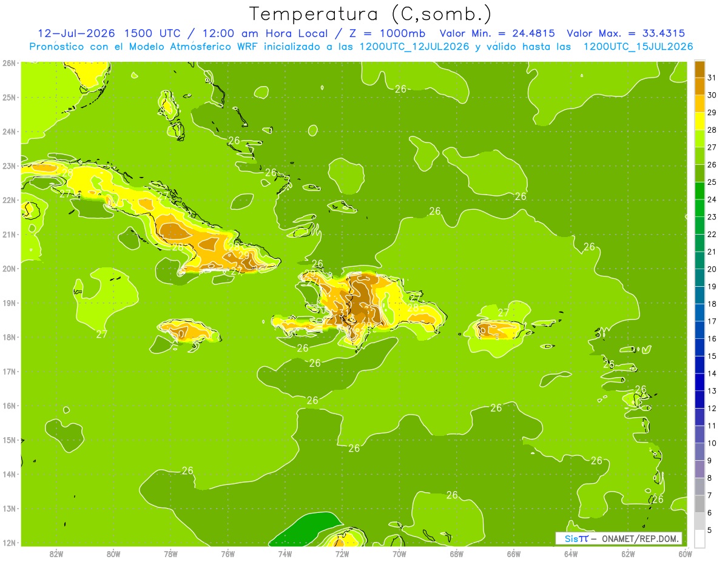Click the color legend value "10"
Screen dimensions: 728x562
pos(712,443)
